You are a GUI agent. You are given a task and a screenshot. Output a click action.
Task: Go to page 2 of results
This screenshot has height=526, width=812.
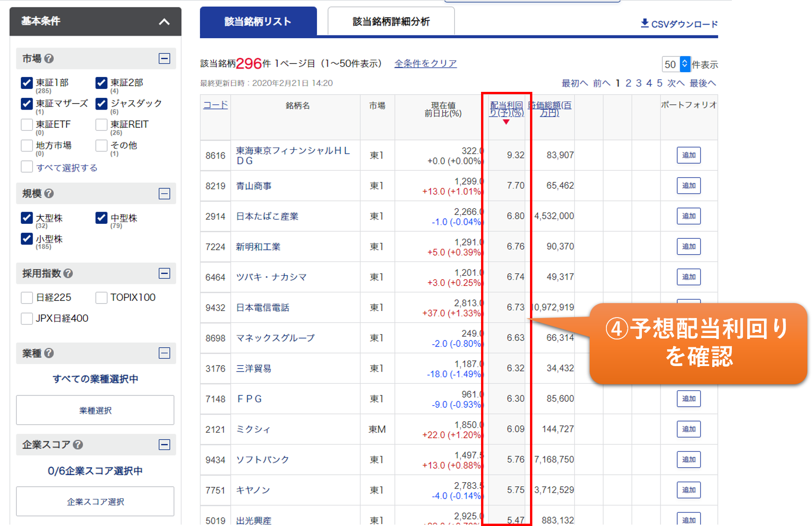coord(628,83)
